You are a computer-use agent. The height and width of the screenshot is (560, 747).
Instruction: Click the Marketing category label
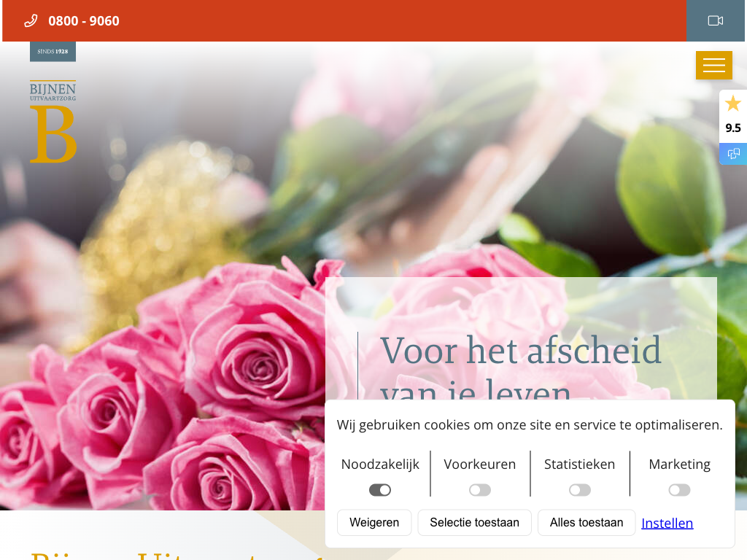tap(679, 464)
